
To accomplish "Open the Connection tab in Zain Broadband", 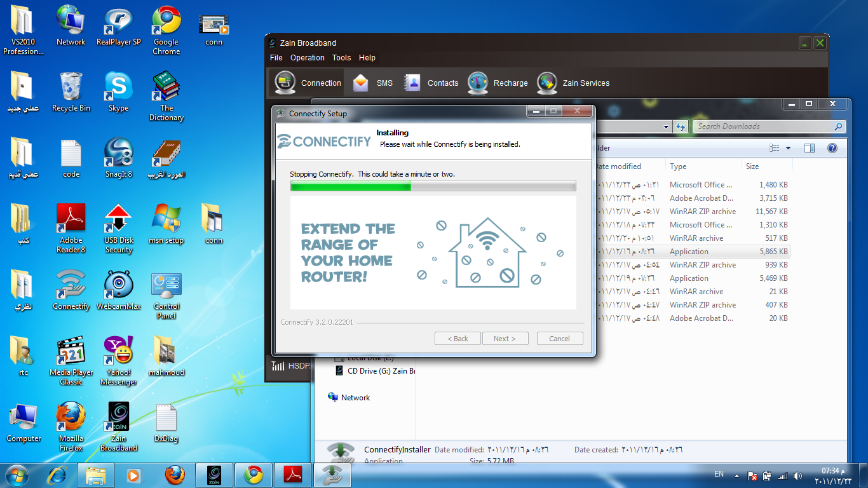I will tap(308, 83).
